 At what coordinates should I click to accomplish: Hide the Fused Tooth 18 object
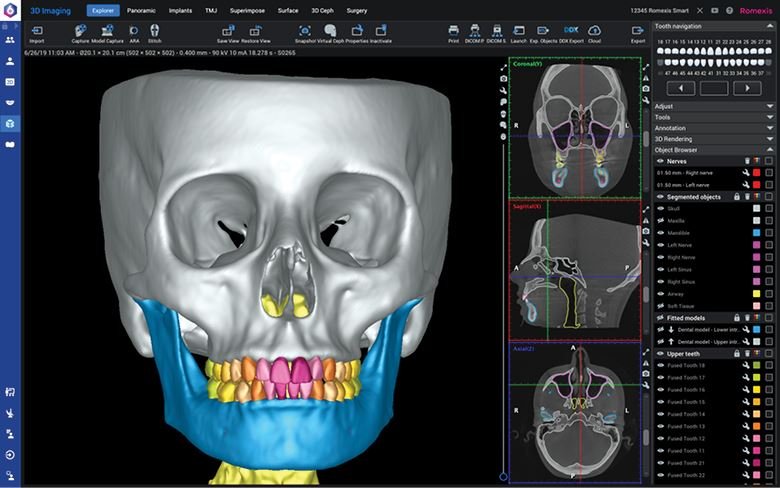[x=660, y=366]
